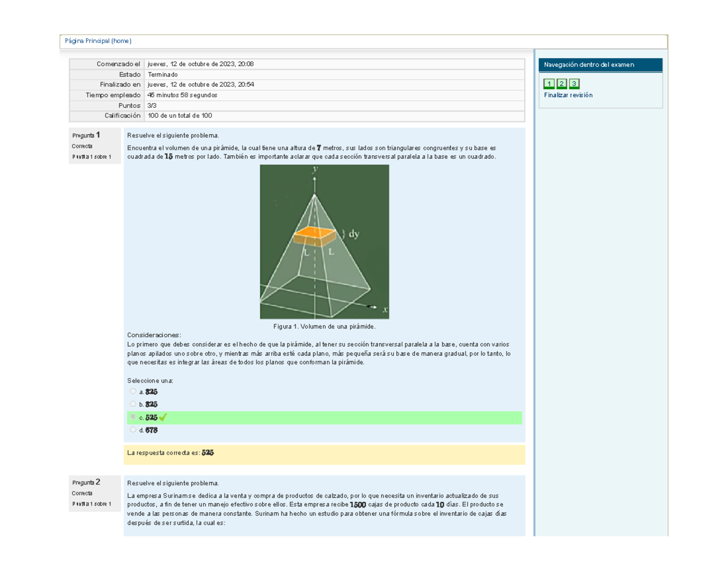This screenshot has height=562, width=728.
Task: Click the Calificación summary row
Action: point(297,115)
